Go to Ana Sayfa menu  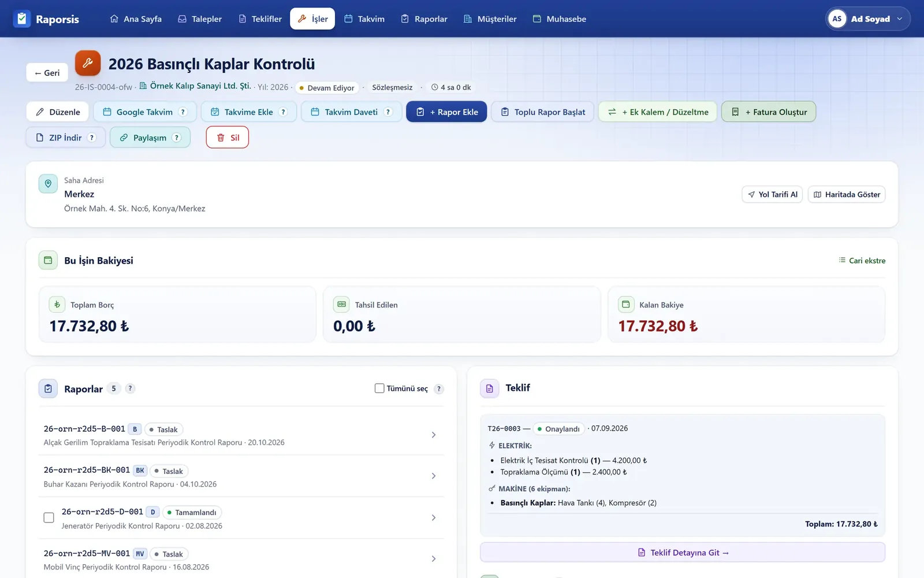click(x=136, y=18)
